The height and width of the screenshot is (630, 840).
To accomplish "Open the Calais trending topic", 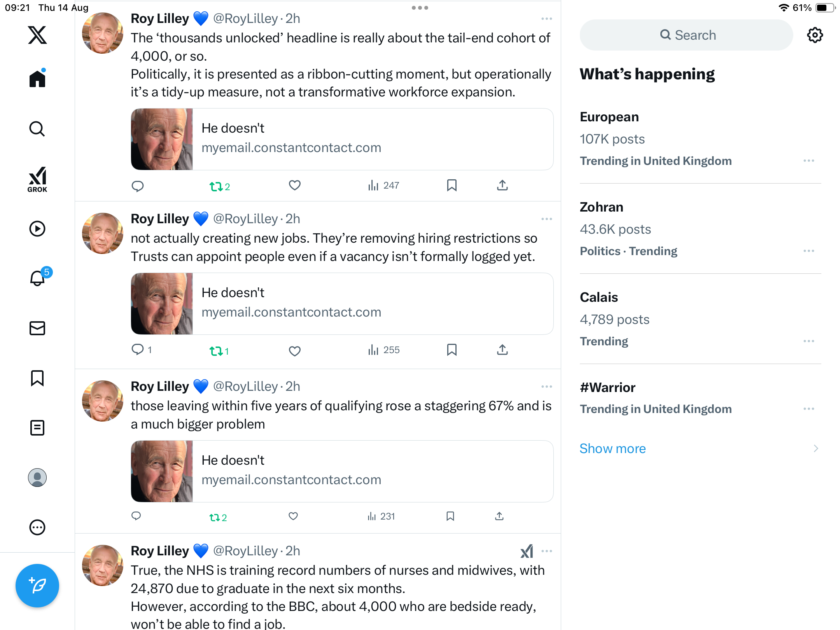I will coord(599,297).
